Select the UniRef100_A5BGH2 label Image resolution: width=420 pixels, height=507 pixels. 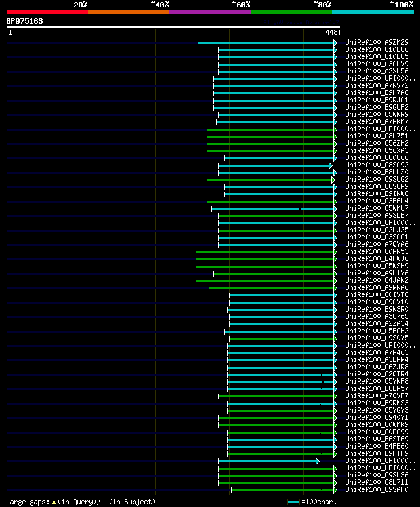377,331
